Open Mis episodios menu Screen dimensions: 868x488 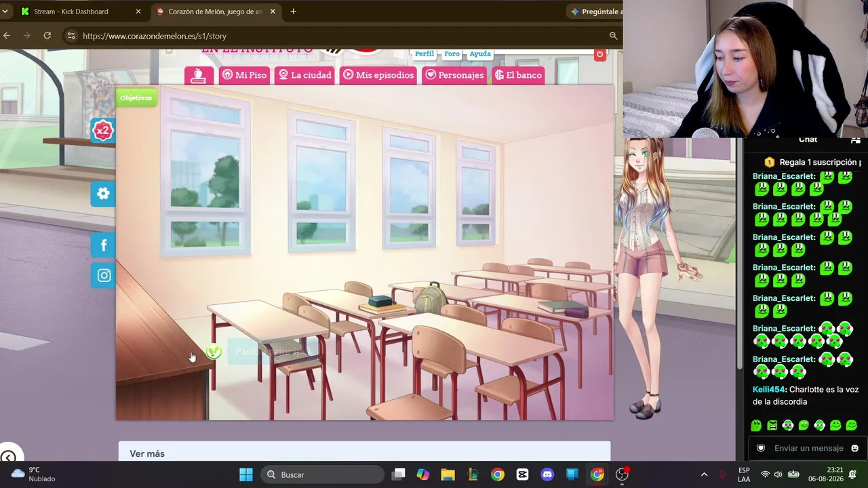(x=378, y=75)
